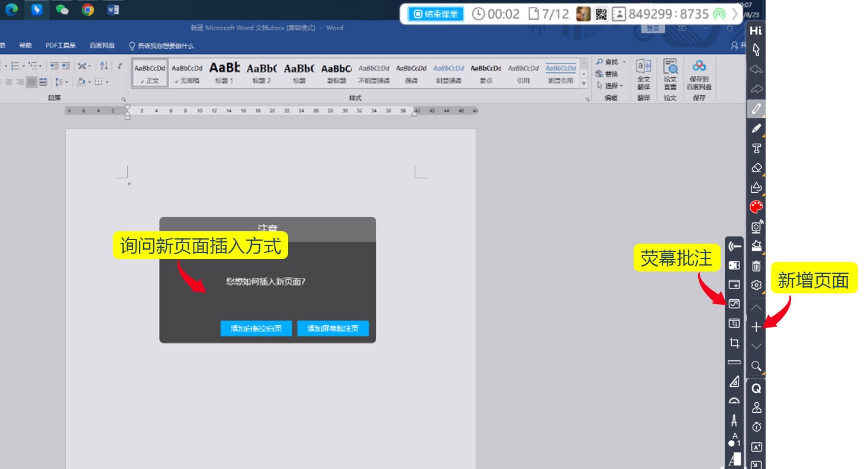The image size is (868, 469).
Task: Toggle justified text alignment in paragraph group
Action: (x=31, y=82)
